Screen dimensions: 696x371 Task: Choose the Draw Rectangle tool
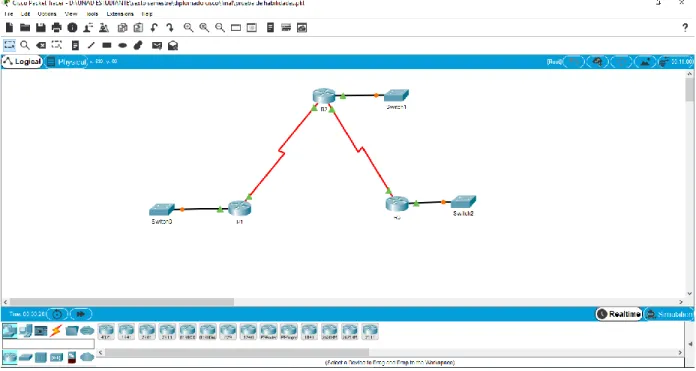(107, 45)
